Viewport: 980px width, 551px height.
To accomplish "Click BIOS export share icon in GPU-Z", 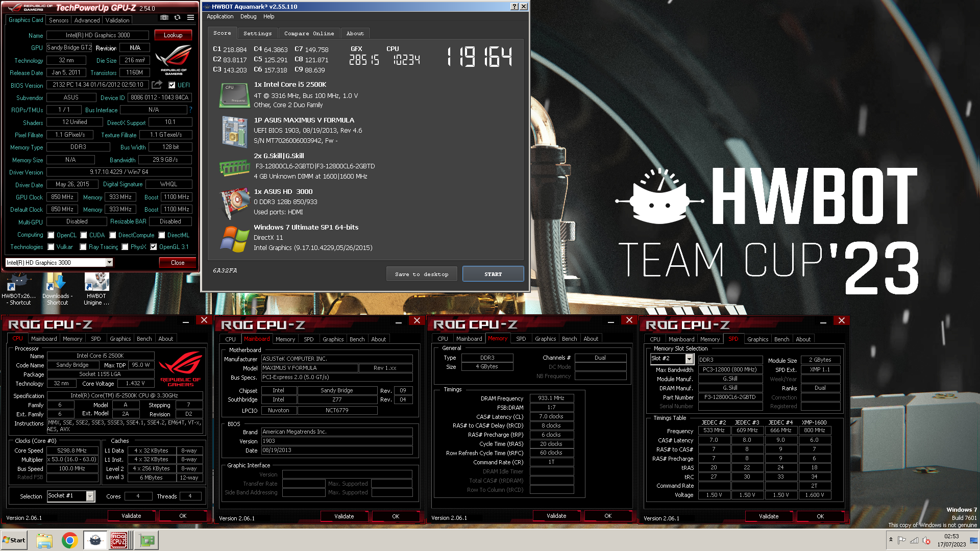I will click(x=157, y=85).
